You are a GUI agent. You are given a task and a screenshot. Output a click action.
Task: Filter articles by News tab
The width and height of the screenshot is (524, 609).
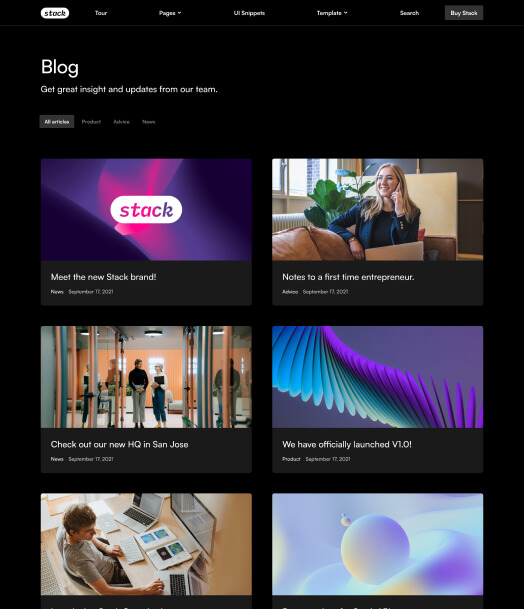(149, 122)
